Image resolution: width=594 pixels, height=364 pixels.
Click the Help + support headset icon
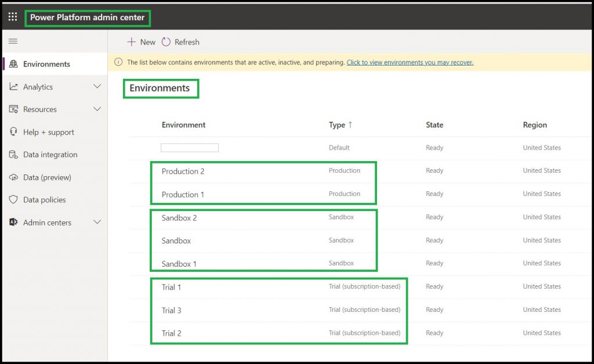(x=13, y=132)
